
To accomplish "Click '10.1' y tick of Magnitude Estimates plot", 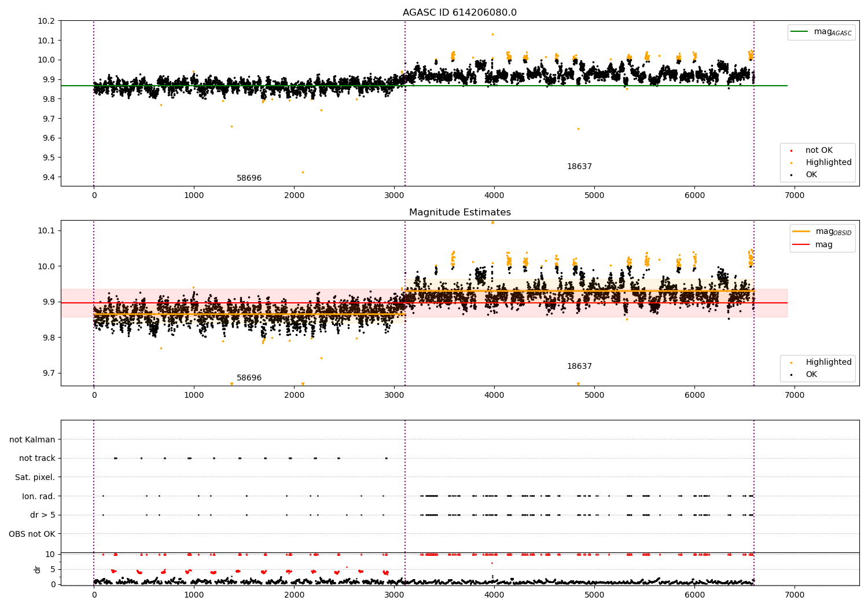I will [47, 230].
